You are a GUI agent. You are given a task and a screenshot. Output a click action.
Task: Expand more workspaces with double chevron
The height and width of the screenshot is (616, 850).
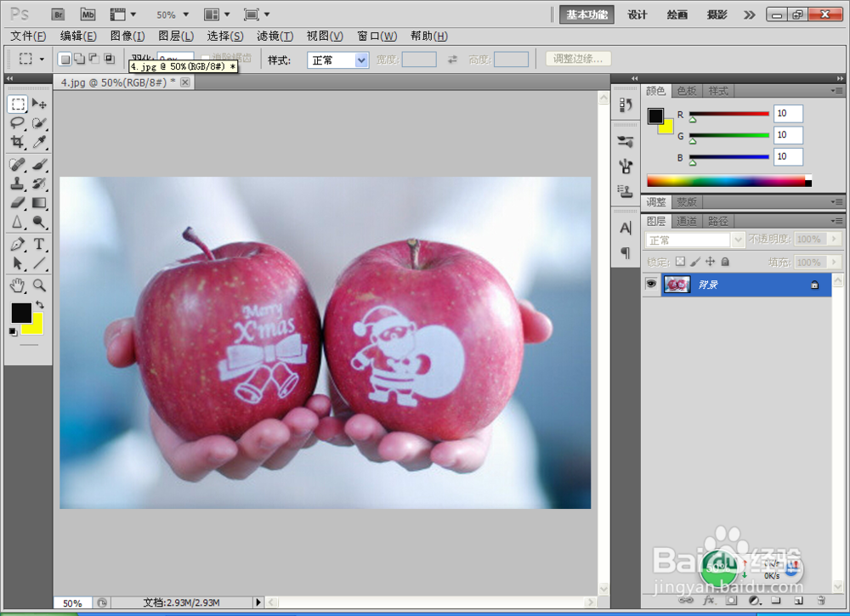pyautogui.click(x=749, y=14)
